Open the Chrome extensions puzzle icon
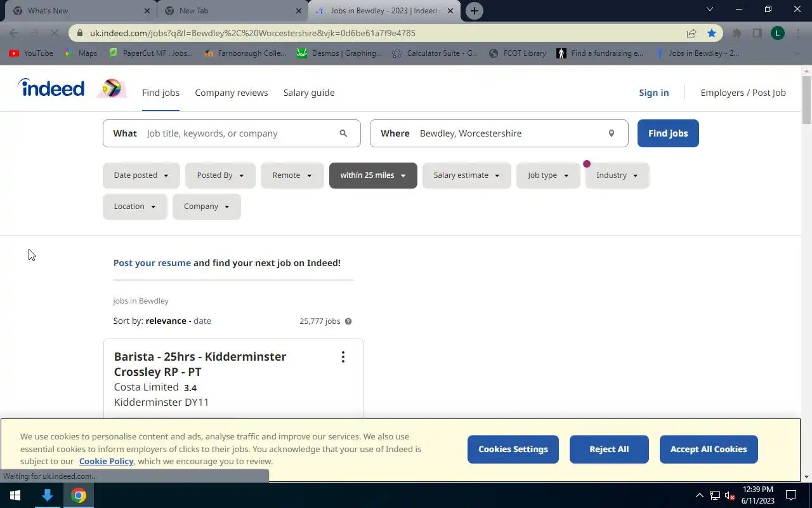Screen dimensions: 812x508 pos(737,33)
